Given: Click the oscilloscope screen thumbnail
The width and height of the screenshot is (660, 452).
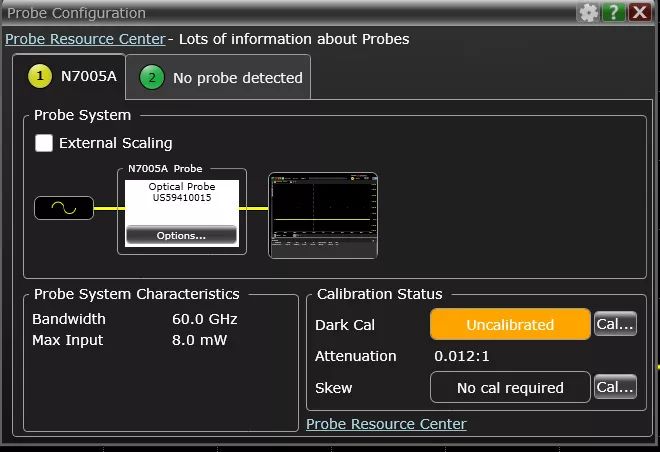Looking at the screenshot, I should click(323, 215).
